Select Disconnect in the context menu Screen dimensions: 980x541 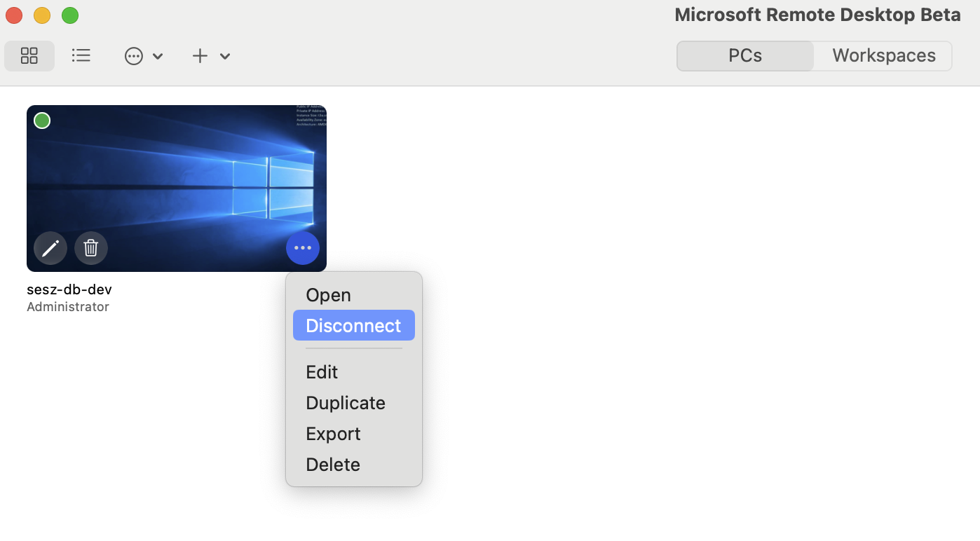(x=353, y=326)
